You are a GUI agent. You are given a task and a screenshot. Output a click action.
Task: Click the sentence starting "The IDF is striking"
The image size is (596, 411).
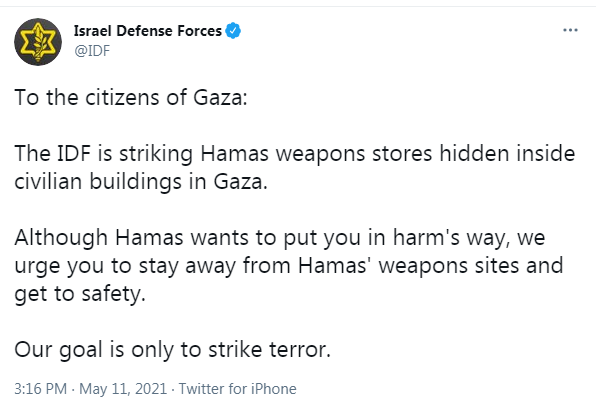[295, 167]
